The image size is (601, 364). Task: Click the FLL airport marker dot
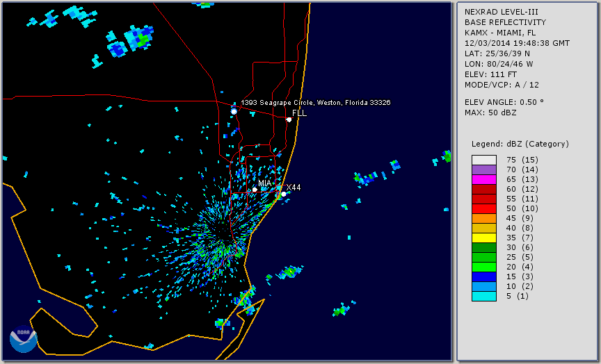289,119
